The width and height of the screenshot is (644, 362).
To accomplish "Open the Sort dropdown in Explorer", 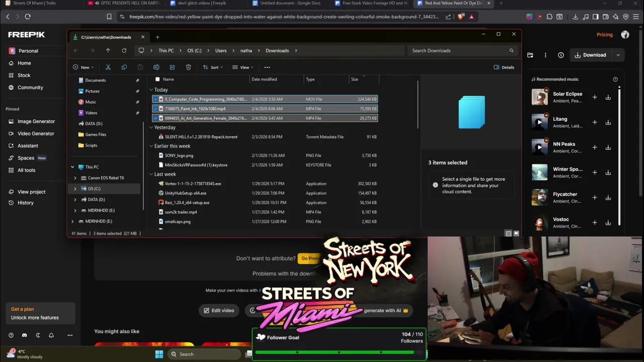I will click(x=213, y=67).
